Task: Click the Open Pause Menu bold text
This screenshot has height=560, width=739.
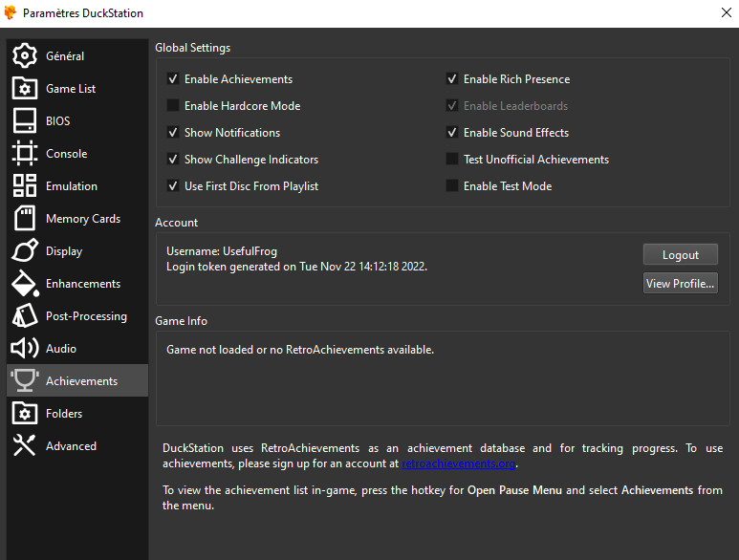Action: 514,490
